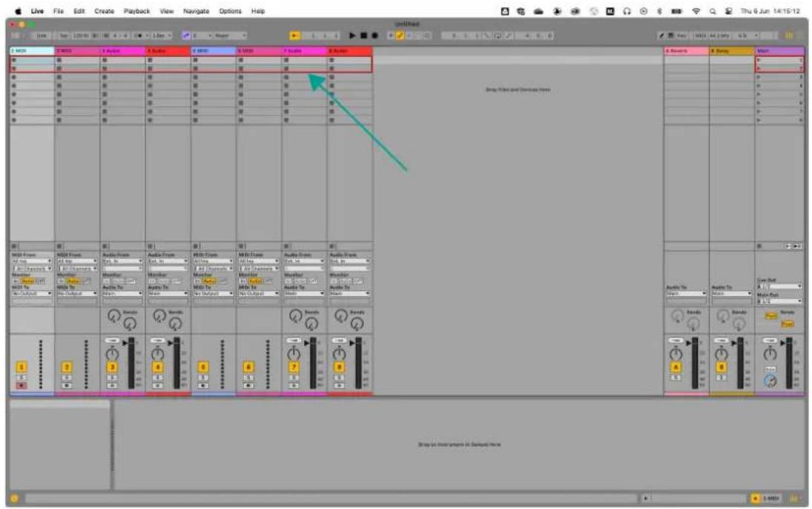Viewport: 812px width, 509px height.
Task: Open the Playback menu
Action: pyautogui.click(x=136, y=11)
